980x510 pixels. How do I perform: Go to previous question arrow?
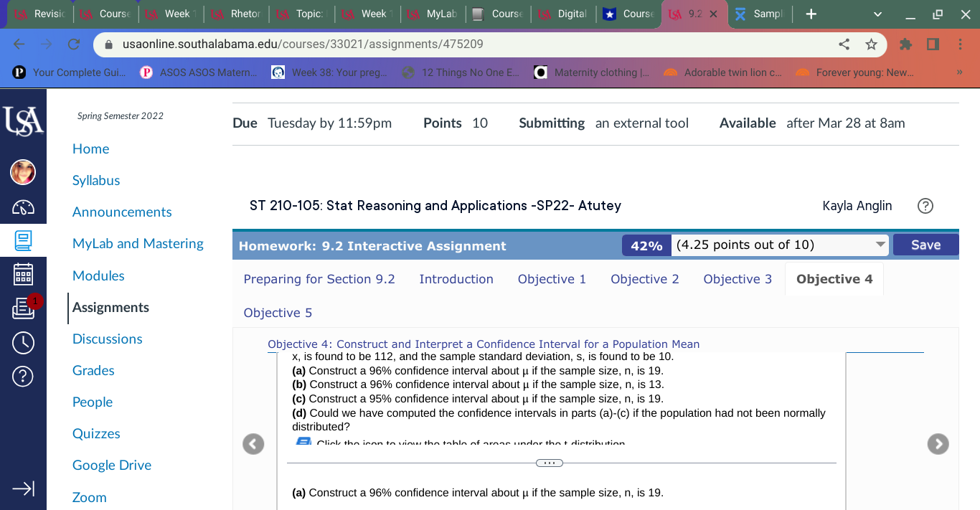click(253, 445)
